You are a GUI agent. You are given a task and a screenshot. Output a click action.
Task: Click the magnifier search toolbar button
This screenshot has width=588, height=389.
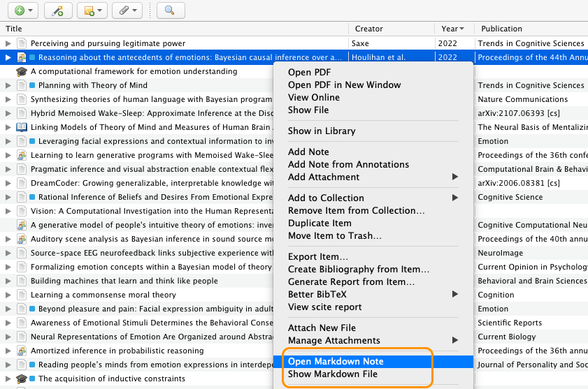(171, 10)
